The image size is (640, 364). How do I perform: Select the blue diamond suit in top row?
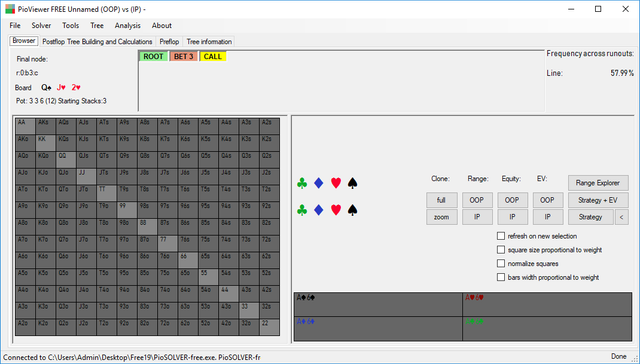coord(319,183)
